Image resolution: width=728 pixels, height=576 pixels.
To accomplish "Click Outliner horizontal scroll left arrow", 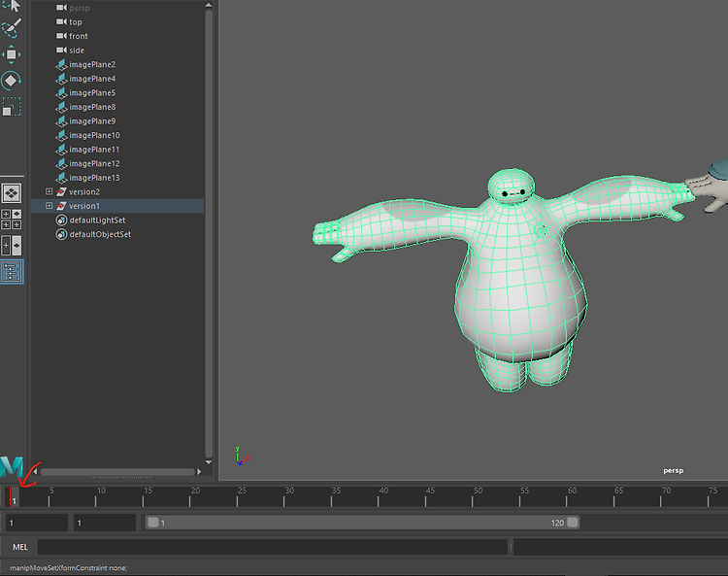I will [x=35, y=471].
